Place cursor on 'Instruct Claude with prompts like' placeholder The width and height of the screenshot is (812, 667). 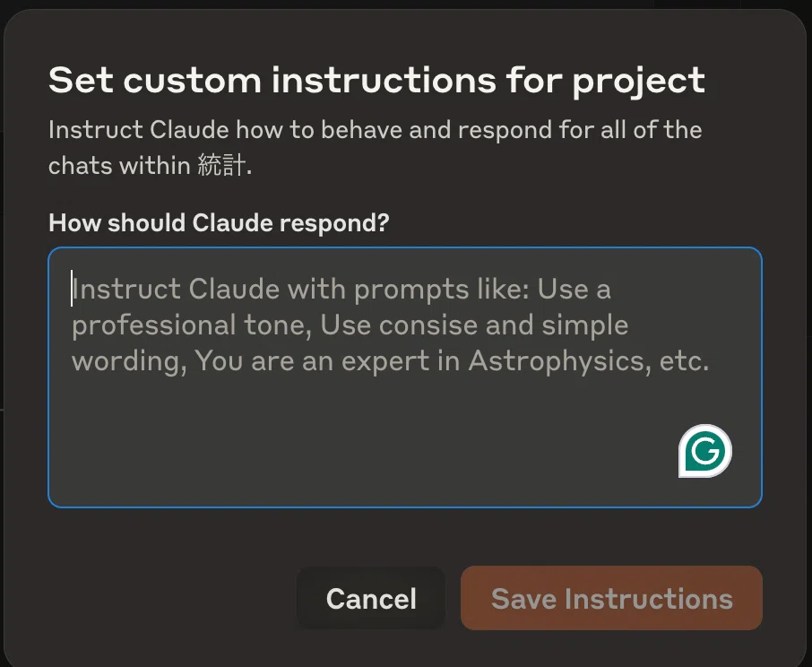pyautogui.click(x=300, y=289)
